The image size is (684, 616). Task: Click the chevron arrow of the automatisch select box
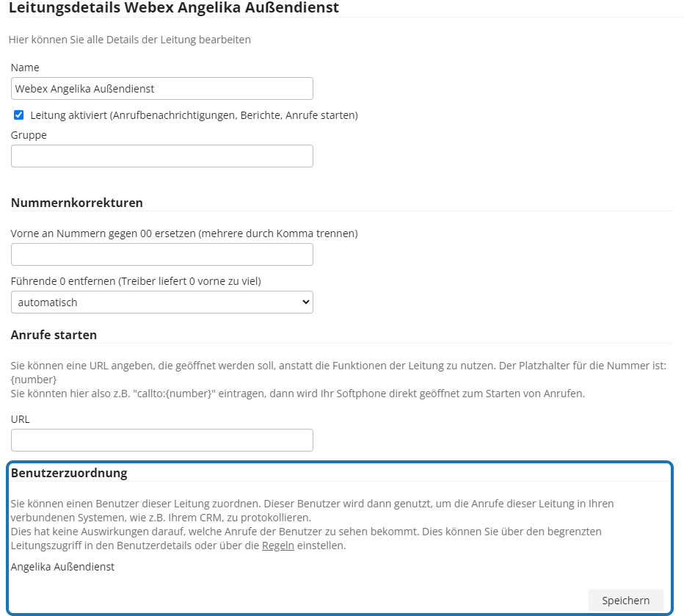pos(306,302)
